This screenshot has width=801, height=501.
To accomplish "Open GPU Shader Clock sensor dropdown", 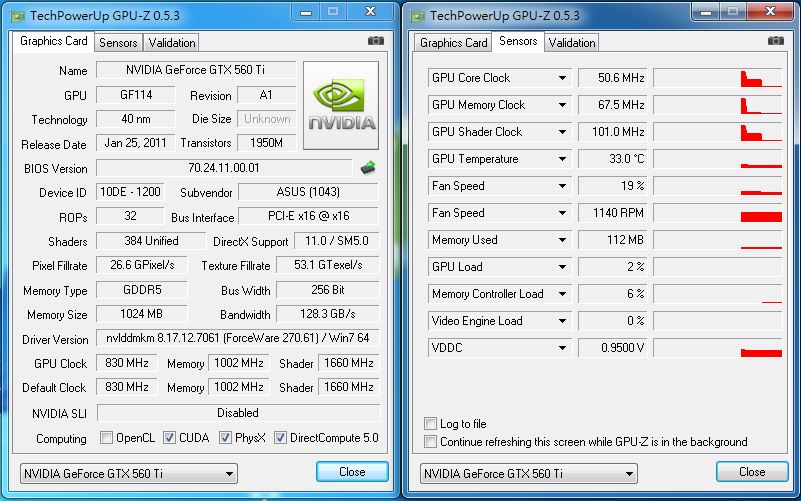I will pyautogui.click(x=562, y=132).
